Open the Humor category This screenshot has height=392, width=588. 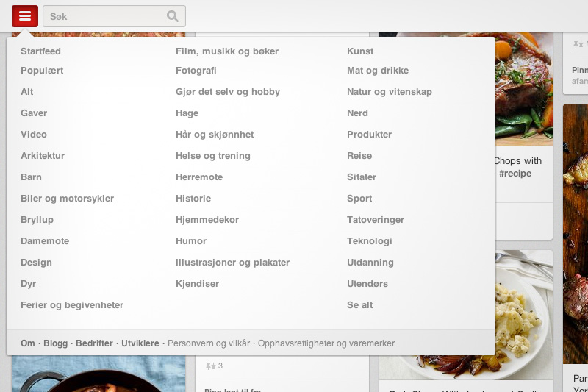click(x=191, y=241)
